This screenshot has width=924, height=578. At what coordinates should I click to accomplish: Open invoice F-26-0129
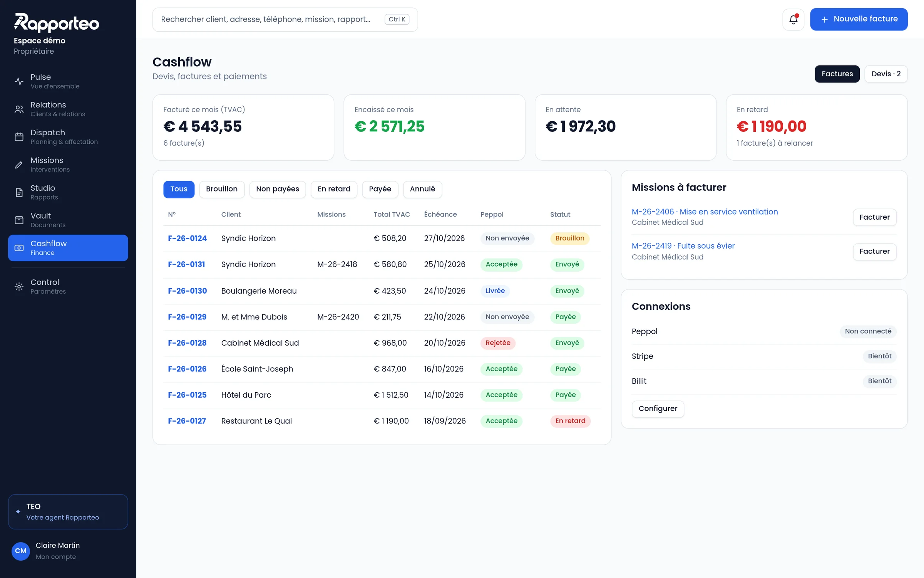point(187,317)
